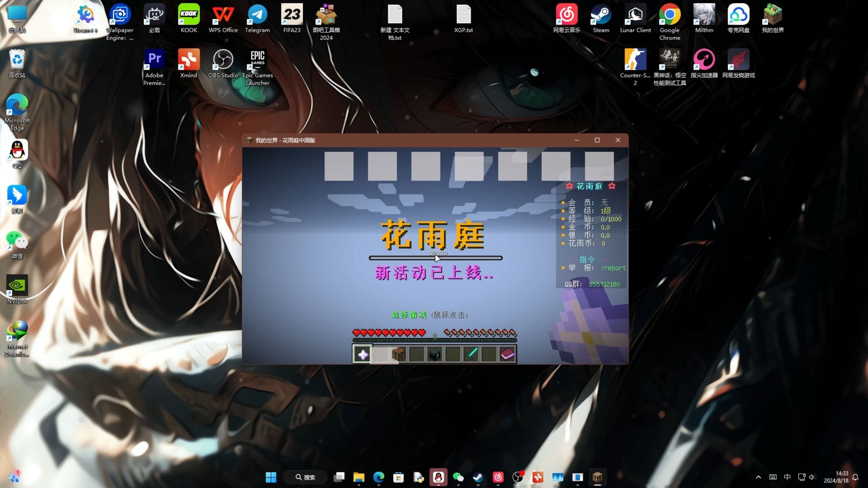868x488 pixels.
Task: Select the ender chest hotbar slot
Action: (435, 354)
